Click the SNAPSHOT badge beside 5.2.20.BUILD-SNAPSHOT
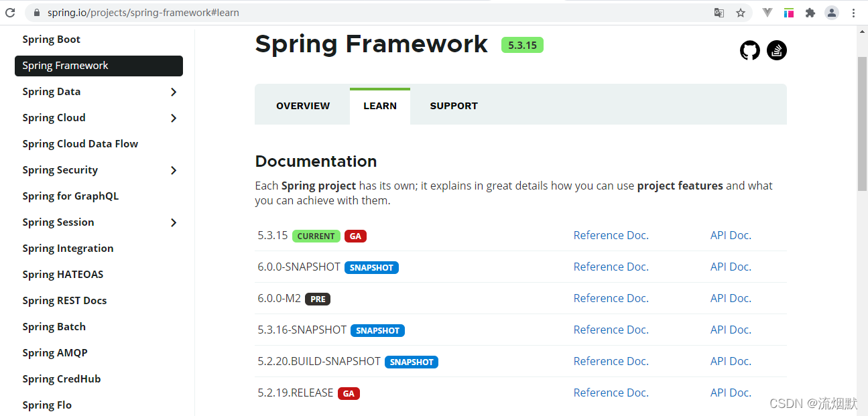Image resolution: width=868 pixels, height=416 pixels. (412, 362)
